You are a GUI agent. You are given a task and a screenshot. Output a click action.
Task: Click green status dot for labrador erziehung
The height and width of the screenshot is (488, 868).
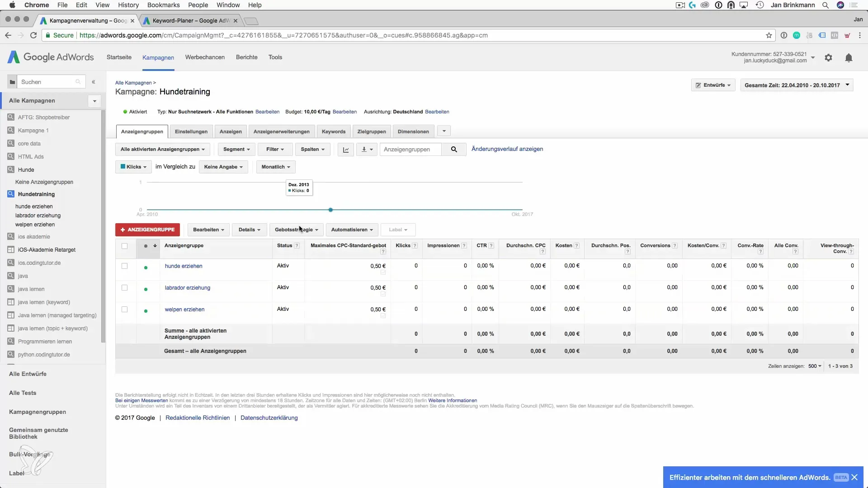click(146, 289)
